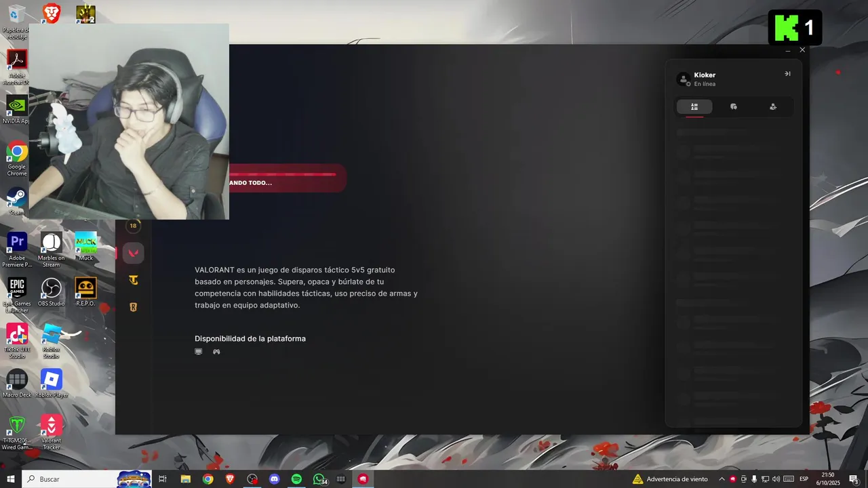The height and width of the screenshot is (488, 868).
Task: Open WhatsApp from the taskbar
Action: [x=319, y=479]
